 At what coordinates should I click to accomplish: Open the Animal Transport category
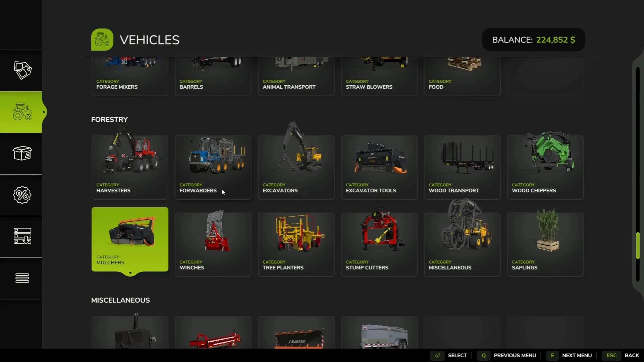296,77
